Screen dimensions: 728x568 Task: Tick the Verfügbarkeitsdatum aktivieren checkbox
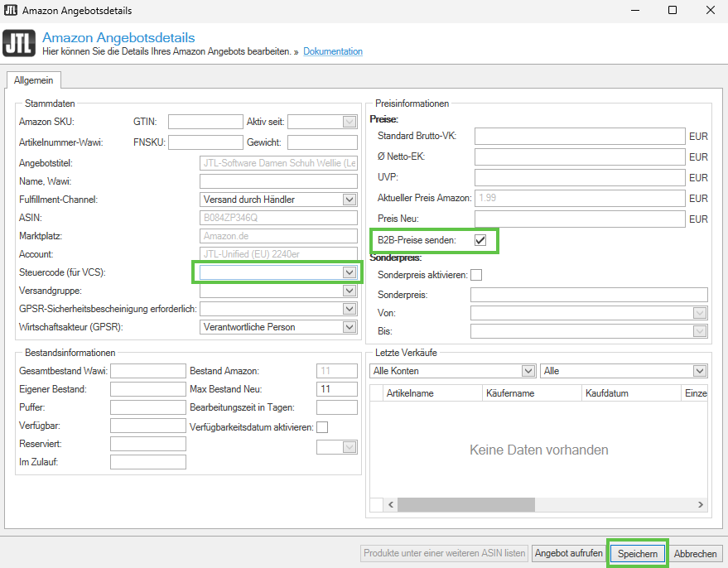tap(323, 427)
